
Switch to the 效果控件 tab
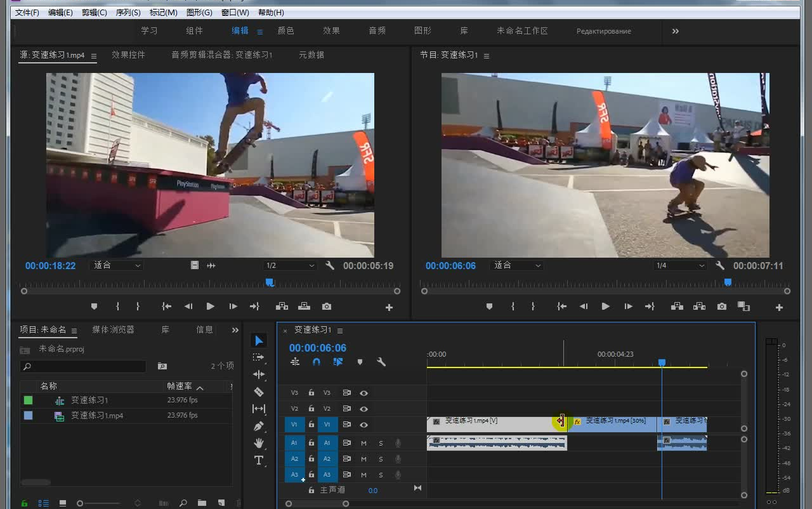(x=128, y=55)
